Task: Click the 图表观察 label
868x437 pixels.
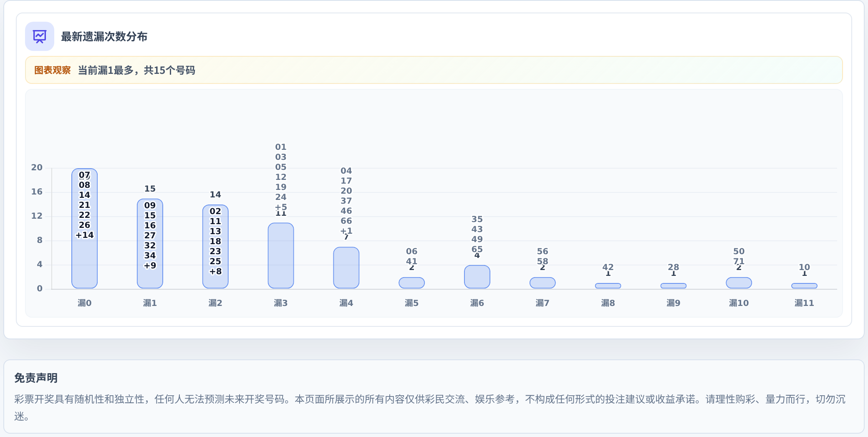Action: point(53,70)
